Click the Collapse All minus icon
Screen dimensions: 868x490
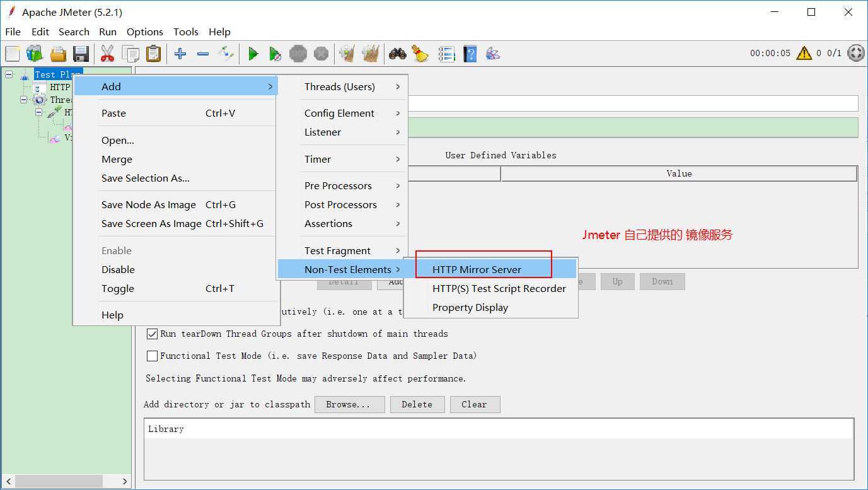(203, 54)
